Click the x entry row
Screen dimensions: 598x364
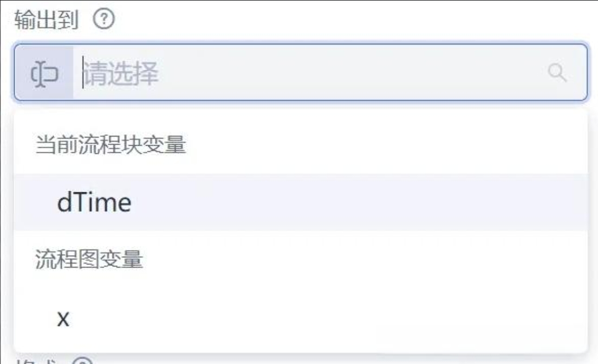pos(301,318)
